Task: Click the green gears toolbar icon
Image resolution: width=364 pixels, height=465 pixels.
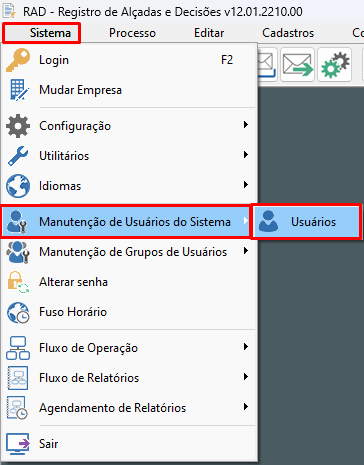Action: point(335,65)
